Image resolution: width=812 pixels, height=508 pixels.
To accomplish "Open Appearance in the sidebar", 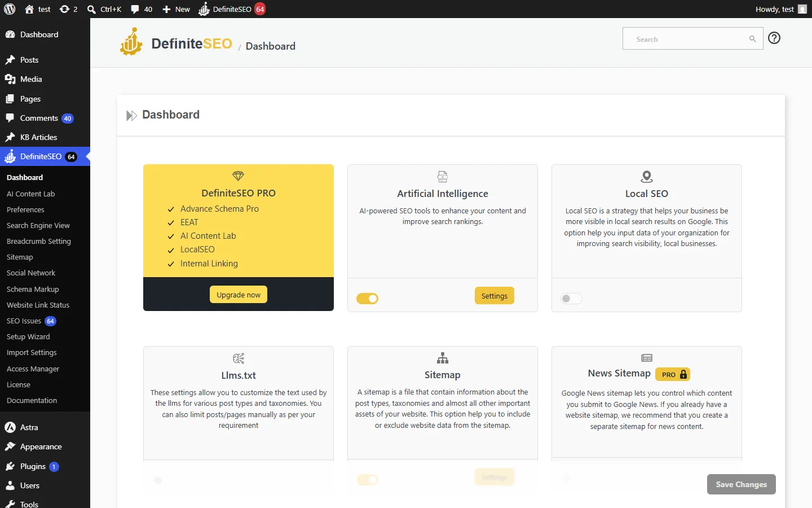I will pyautogui.click(x=45, y=446).
